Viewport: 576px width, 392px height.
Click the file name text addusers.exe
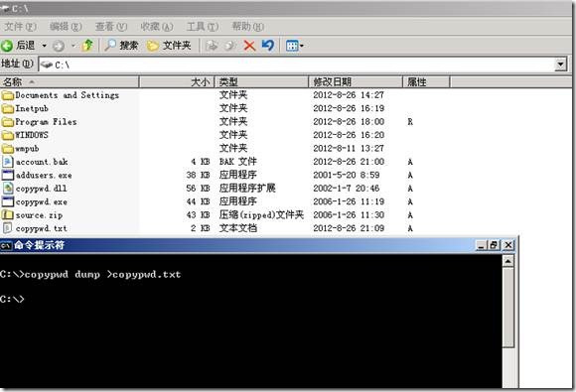pyautogui.click(x=44, y=176)
